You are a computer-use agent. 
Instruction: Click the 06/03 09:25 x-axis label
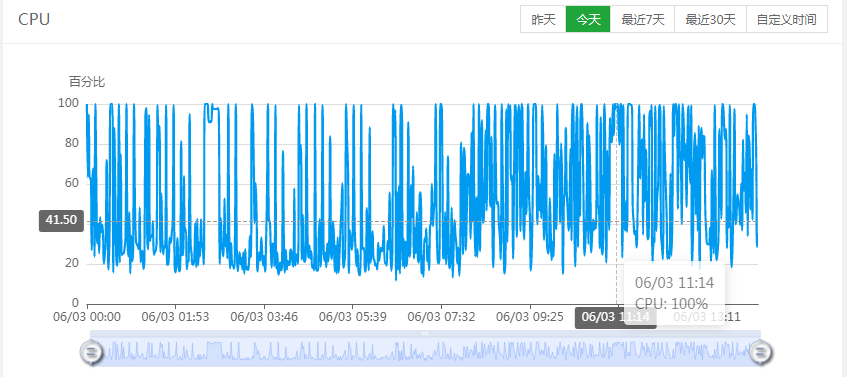click(530, 317)
